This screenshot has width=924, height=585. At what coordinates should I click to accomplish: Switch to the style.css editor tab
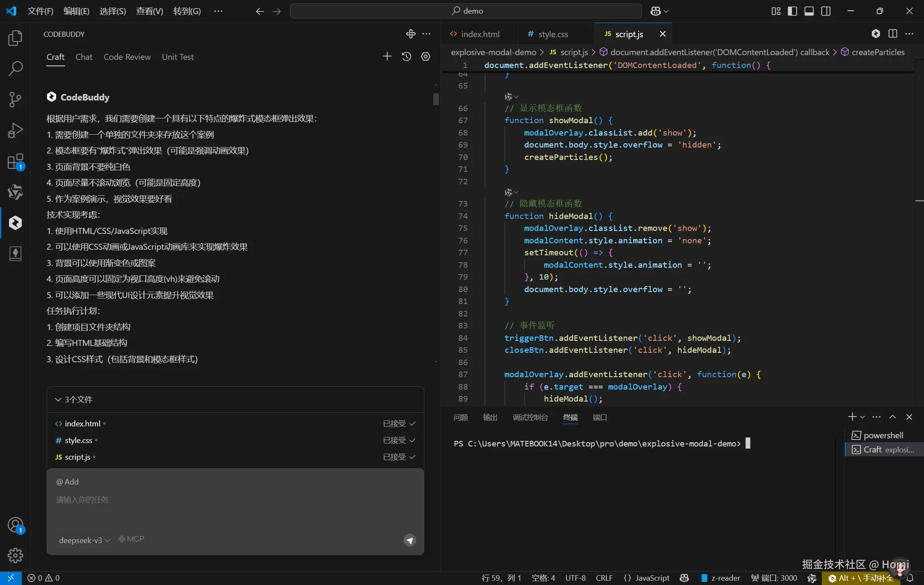(x=553, y=34)
